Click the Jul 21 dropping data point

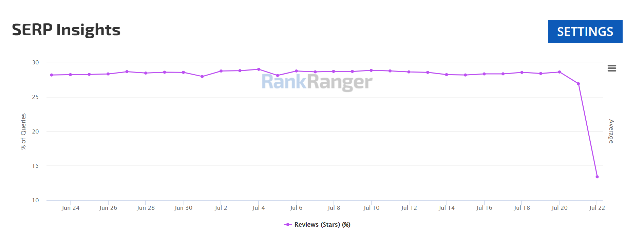[x=578, y=83]
